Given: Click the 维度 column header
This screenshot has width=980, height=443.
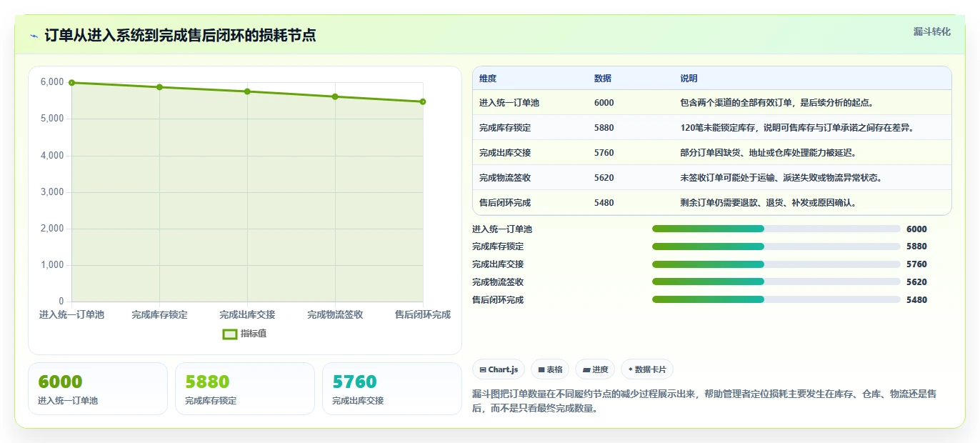Looking at the screenshot, I should [488, 79].
